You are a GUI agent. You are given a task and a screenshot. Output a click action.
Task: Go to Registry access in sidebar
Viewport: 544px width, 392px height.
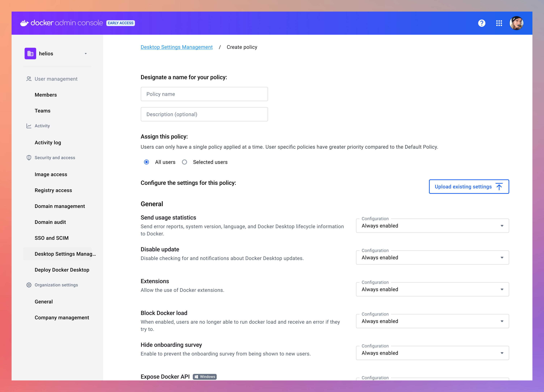click(x=53, y=190)
